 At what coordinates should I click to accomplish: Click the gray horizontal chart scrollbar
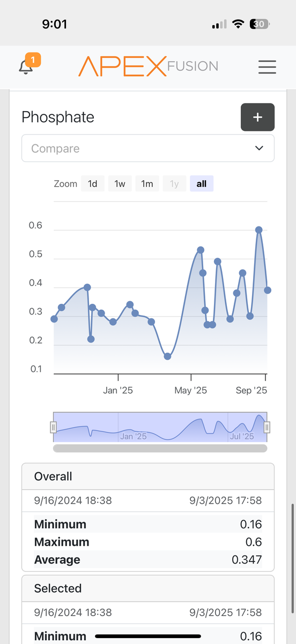point(160,448)
